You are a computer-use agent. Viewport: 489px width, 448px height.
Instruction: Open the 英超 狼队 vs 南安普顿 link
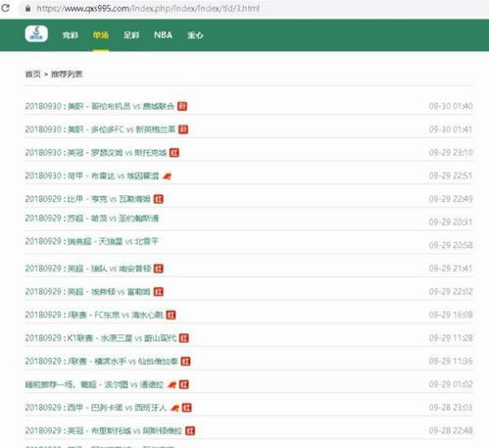(x=88, y=269)
